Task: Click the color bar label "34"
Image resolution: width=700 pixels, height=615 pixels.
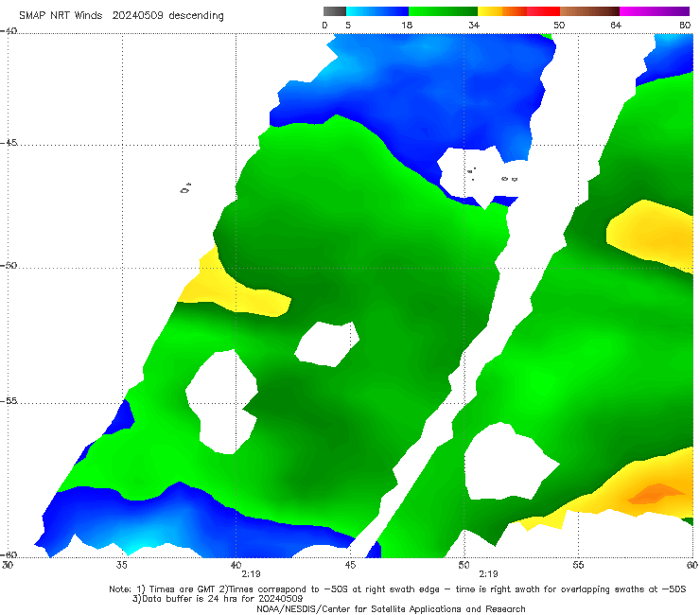Action: point(474,26)
